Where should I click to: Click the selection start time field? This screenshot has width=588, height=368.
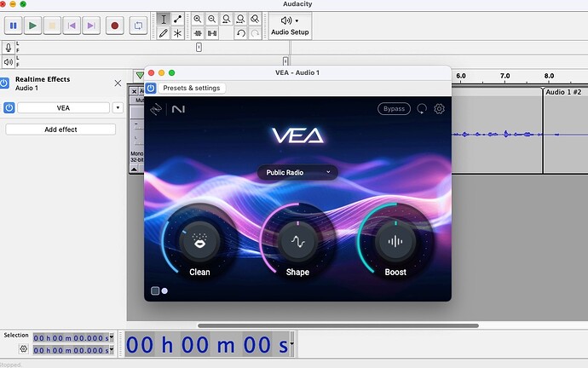click(71, 338)
